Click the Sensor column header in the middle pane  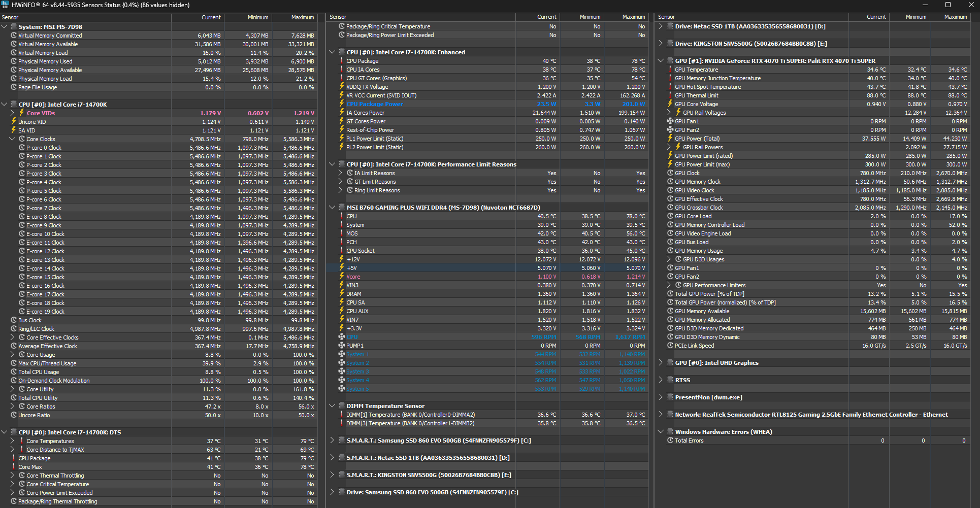[421, 17]
